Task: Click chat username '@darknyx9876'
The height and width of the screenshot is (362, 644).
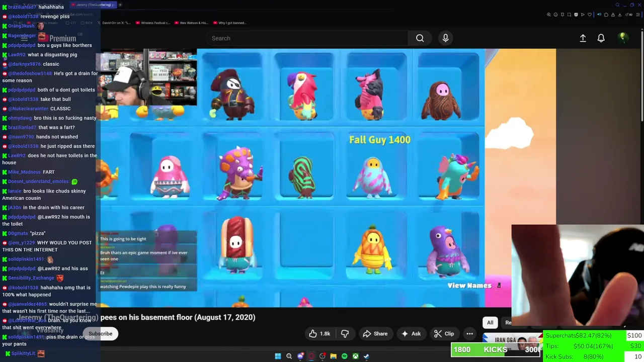Action: [24, 64]
